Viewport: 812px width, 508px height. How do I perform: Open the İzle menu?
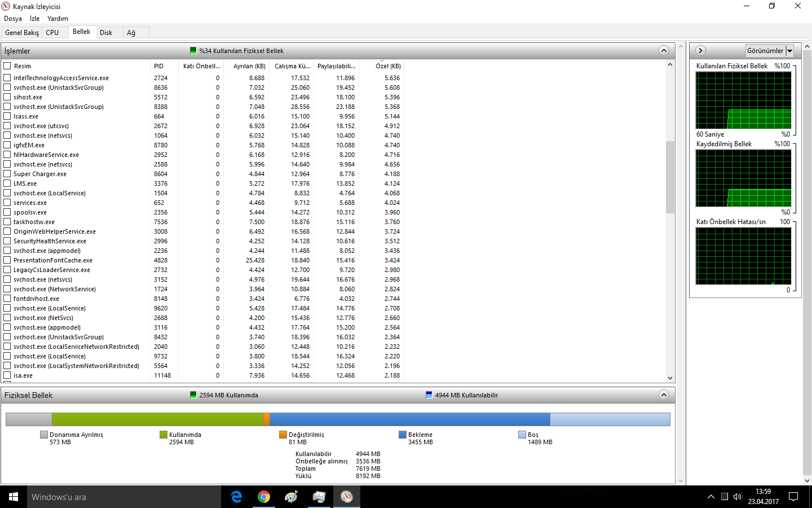coord(34,19)
